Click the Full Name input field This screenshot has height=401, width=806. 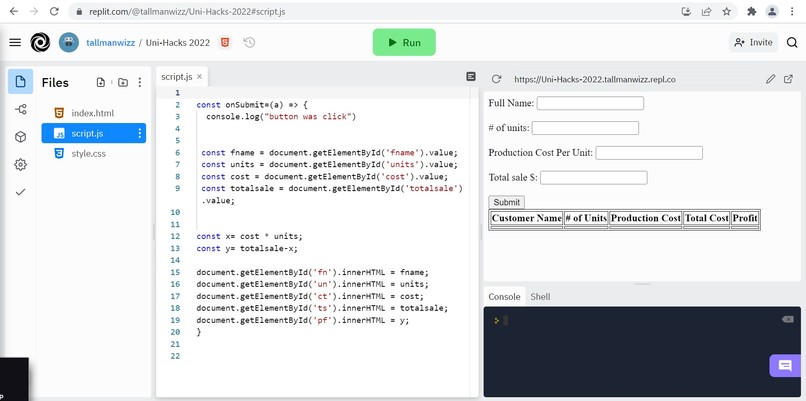click(590, 103)
